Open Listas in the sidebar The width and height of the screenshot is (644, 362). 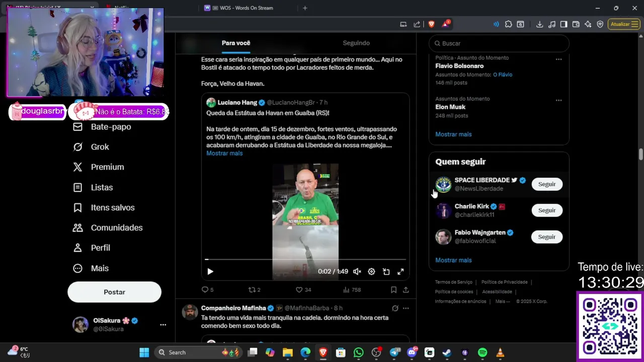coord(93,188)
